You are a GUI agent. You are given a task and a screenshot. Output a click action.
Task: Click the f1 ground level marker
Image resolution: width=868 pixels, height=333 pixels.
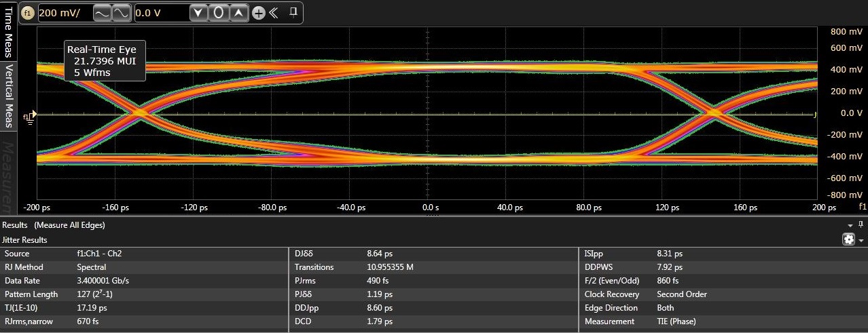click(x=29, y=117)
